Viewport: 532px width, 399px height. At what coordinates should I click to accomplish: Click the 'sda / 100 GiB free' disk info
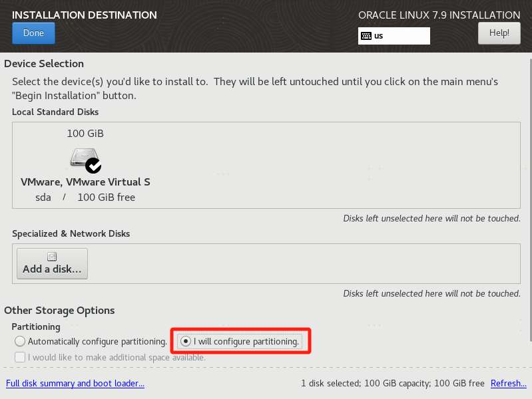click(x=85, y=198)
